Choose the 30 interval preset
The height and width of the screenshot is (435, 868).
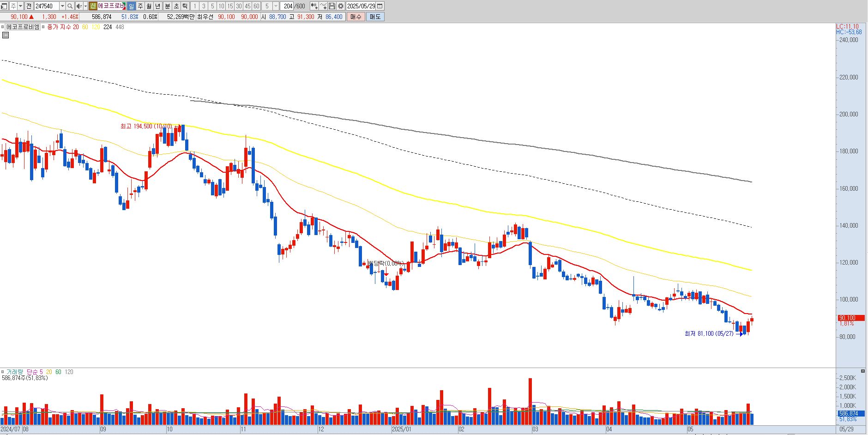pos(239,6)
